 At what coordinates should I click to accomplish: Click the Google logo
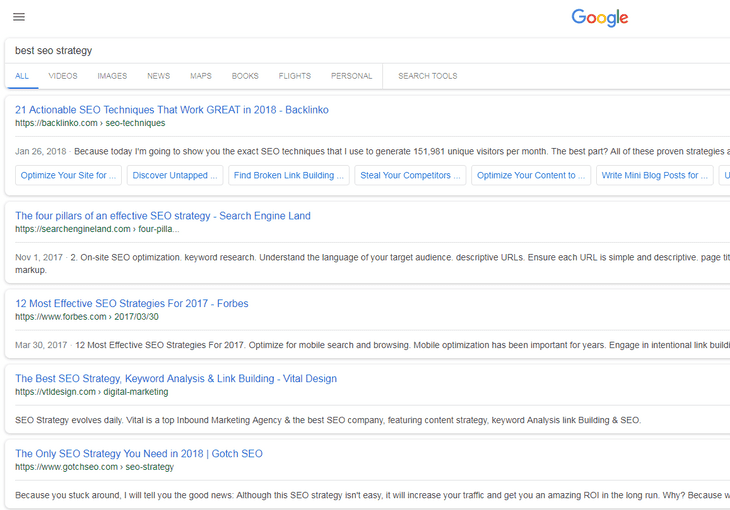[x=600, y=18]
